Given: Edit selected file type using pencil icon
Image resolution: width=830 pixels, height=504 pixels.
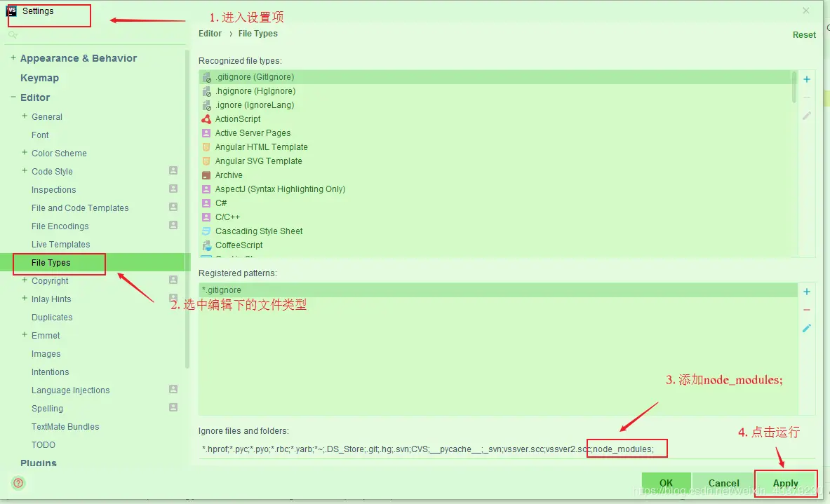Looking at the screenshot, I should [806, 114].
